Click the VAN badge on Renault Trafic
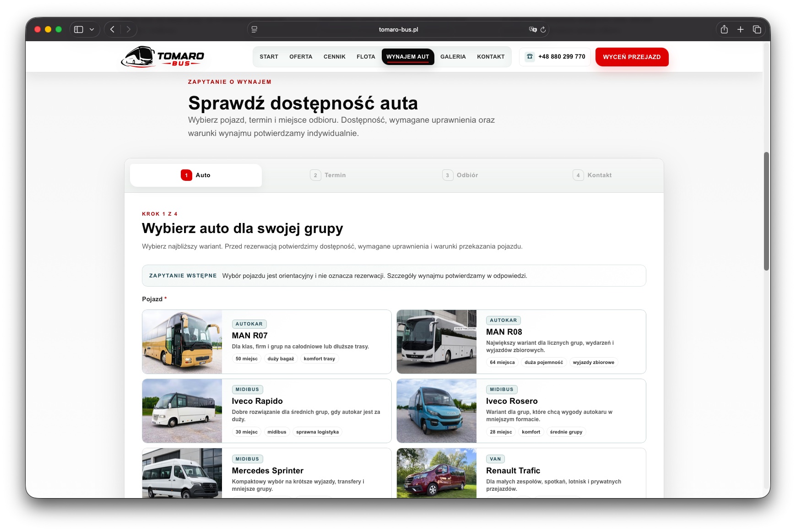 coord(495,459)
